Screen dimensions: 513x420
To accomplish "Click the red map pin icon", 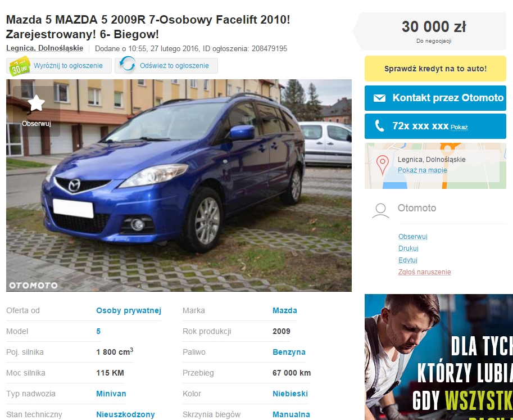I will (x=383, y=165).
